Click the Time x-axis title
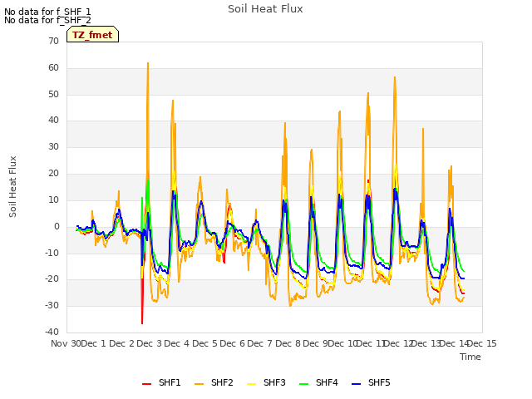 click(x=470, y=357)
